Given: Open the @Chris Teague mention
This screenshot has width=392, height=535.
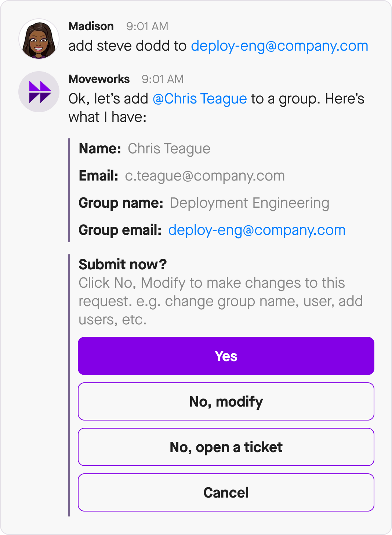Looking at the screenshot, I should (200, 99).
